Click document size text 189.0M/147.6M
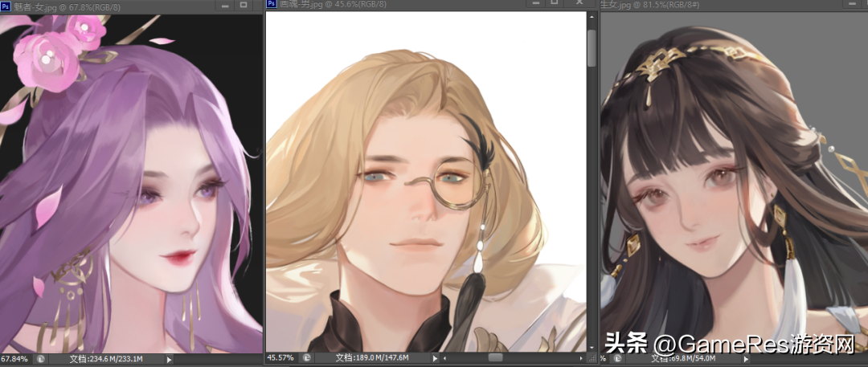 (372, 358)
